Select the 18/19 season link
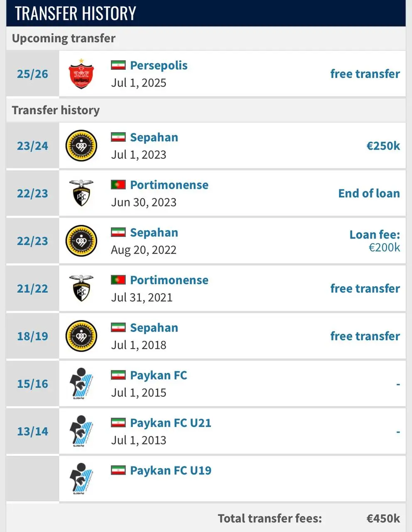 coord(32,336)
